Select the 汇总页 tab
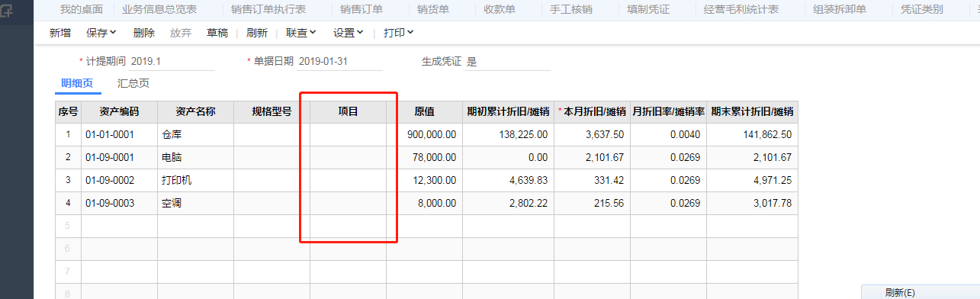This screenshot has width=980, height=299. point(133,84)
